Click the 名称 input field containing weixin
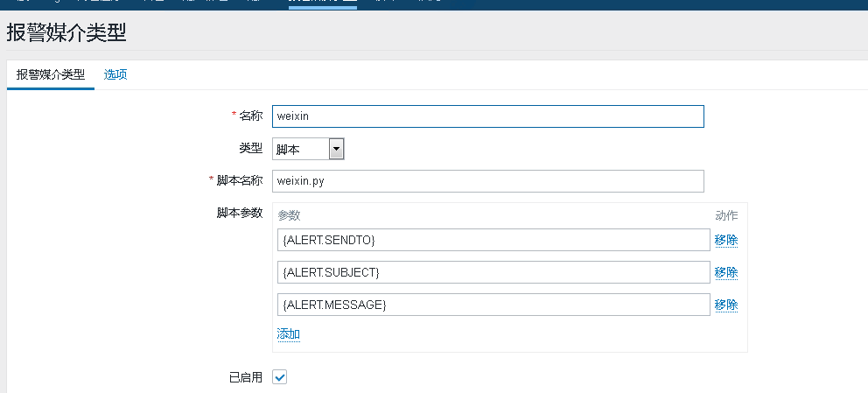The image size is (868, 393). [487, 116]
